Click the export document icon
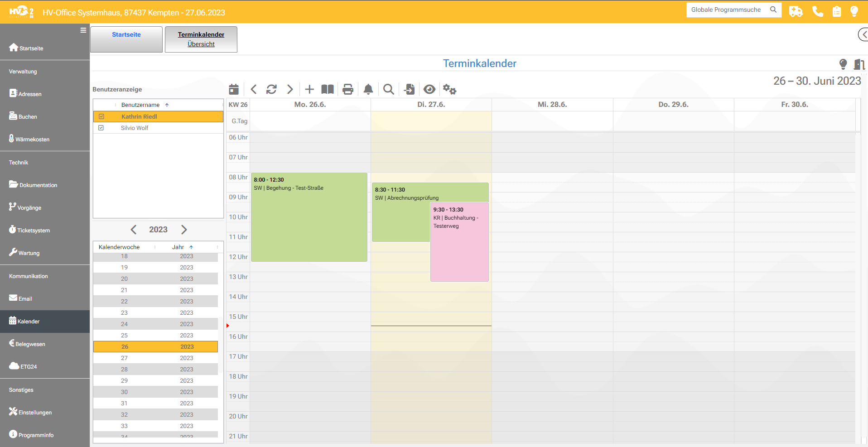This screenshot has height=447, width=868. tap(409, 89)
